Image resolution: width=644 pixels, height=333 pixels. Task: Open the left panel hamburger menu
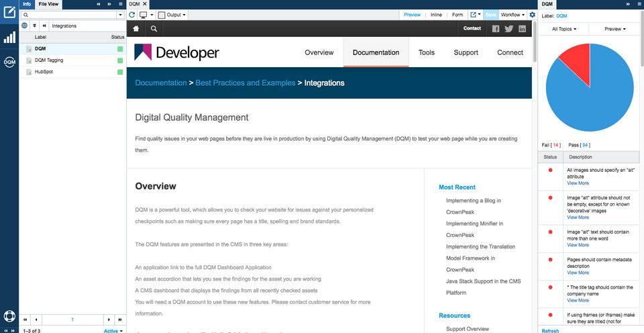120,4
